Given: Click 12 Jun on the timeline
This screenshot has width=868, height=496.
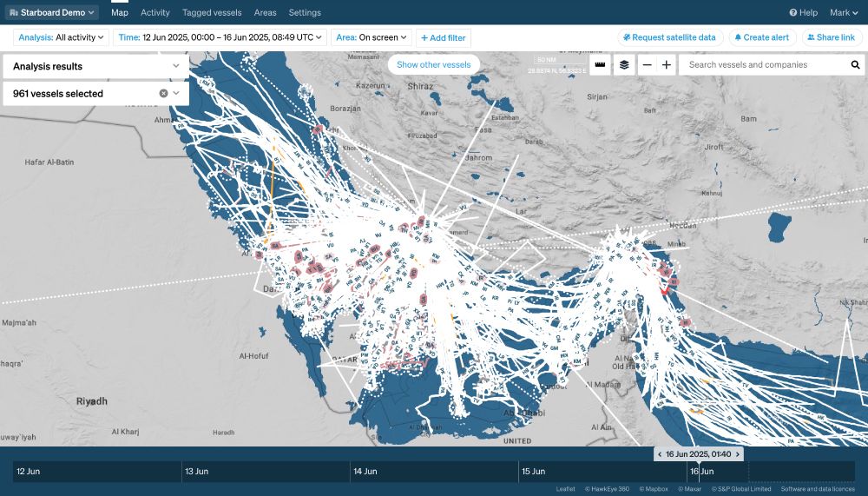Looking at the screenshot, I should coord(29,471).
